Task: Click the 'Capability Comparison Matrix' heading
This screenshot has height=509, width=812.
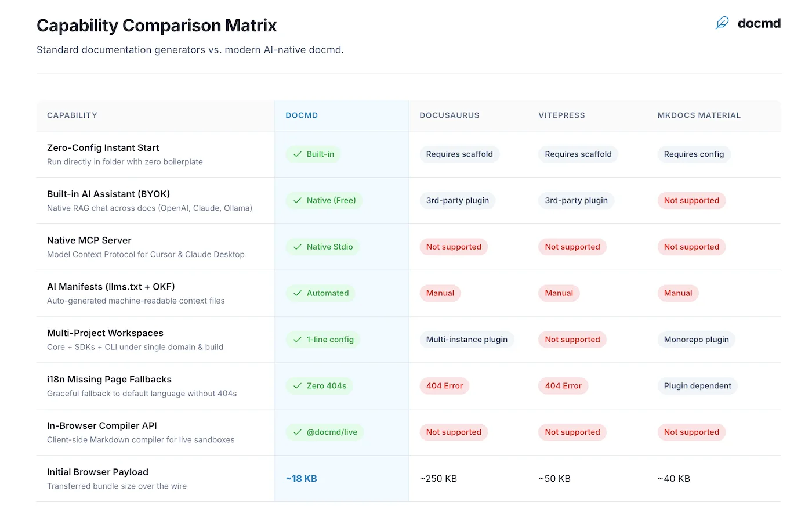Action: point(157,26)
